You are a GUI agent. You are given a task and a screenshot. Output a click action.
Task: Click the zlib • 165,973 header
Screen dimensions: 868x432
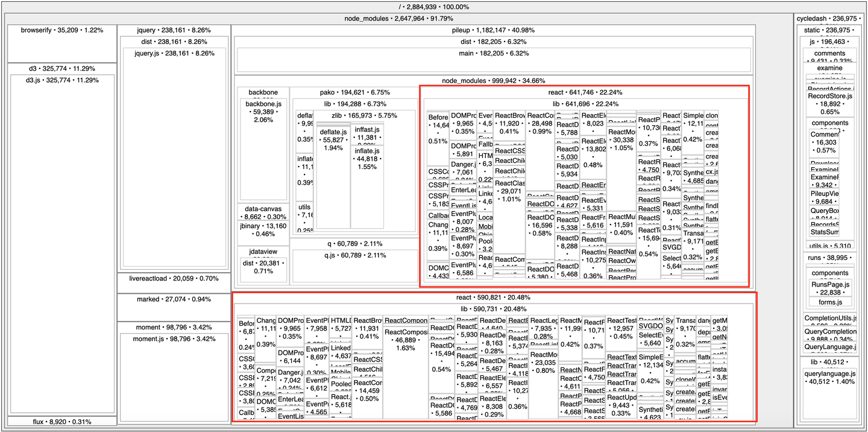coord(365,115)
